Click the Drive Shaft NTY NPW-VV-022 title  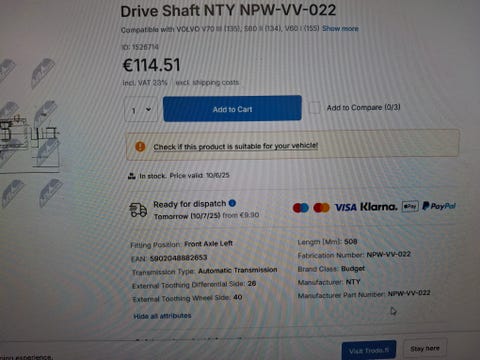[228, 11]
